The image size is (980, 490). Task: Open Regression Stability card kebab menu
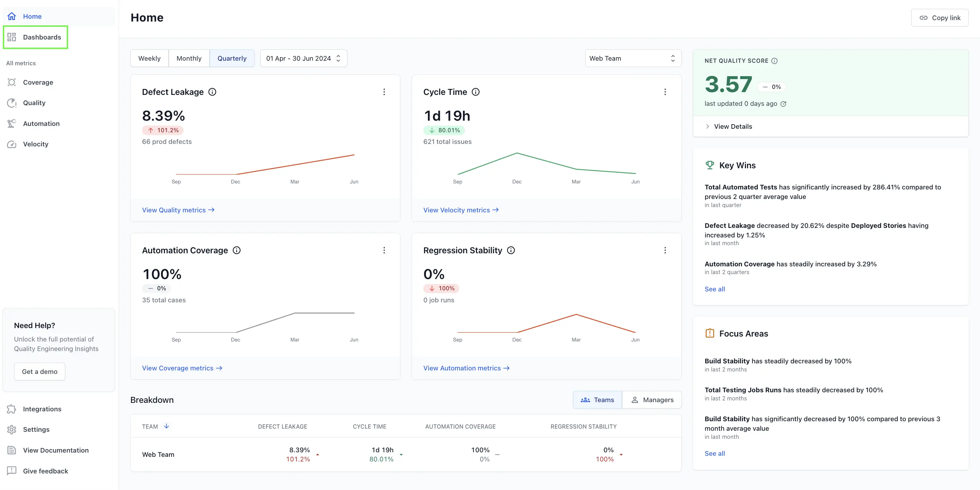tap(665, 250)
